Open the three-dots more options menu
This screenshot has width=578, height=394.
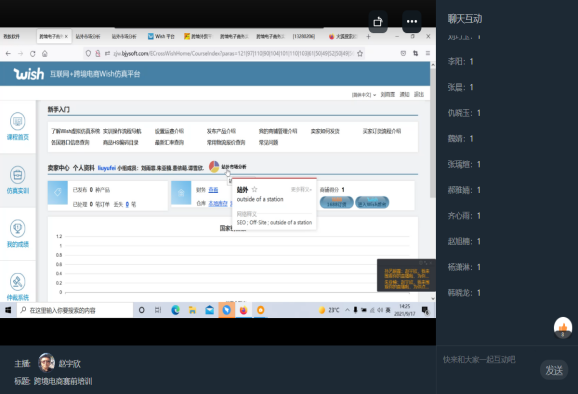[x=412, y=22]
